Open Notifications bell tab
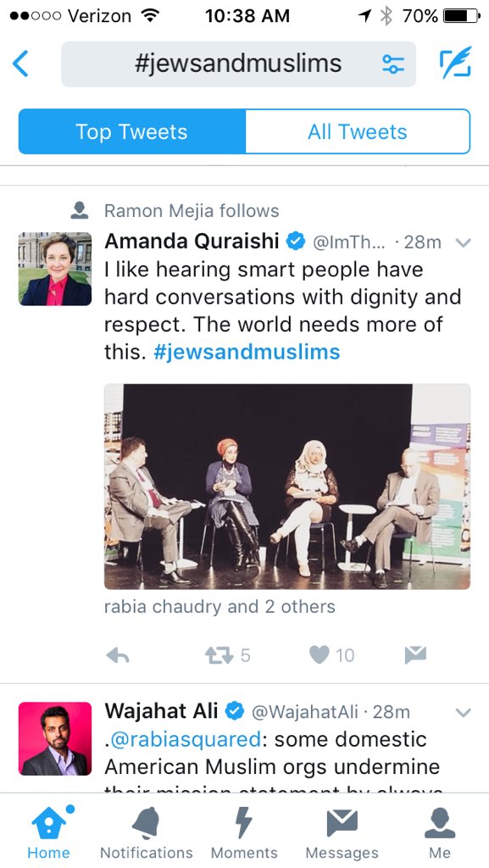The image size is (489, 868). point(147,832)
